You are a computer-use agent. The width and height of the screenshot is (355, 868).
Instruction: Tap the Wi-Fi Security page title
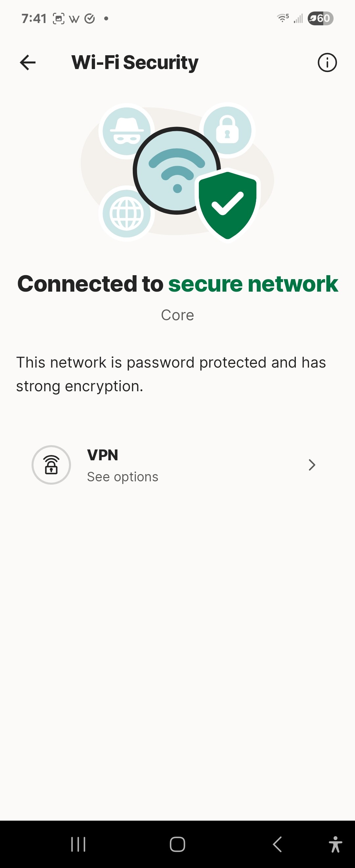[135, 62]
